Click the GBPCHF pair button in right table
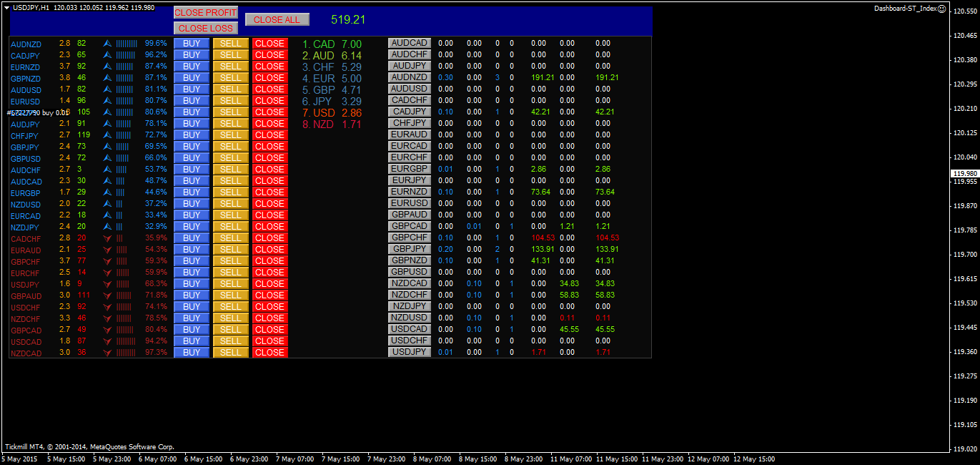 click(x=410, y=238)
